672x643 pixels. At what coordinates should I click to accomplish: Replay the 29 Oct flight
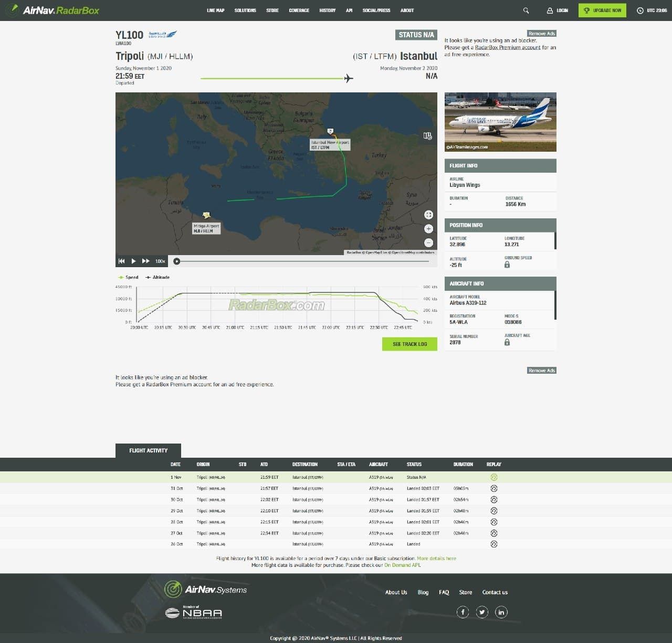(x=493, y=511)
